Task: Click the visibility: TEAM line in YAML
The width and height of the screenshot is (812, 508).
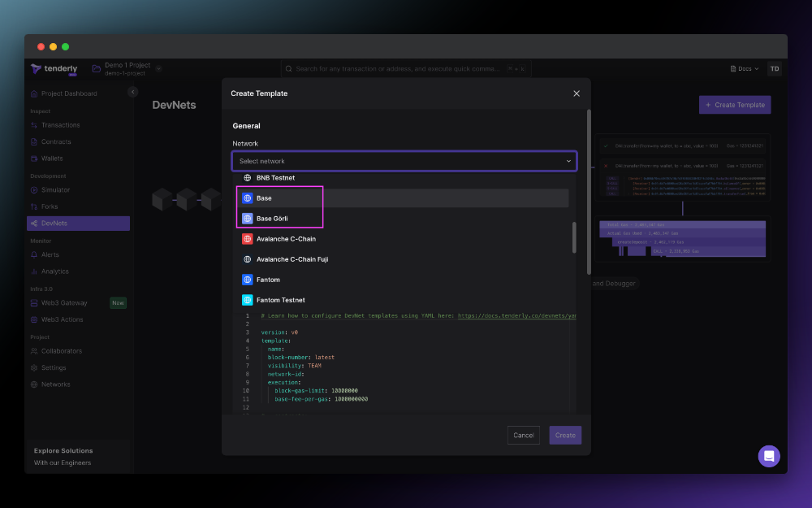Action: (294, 366)
